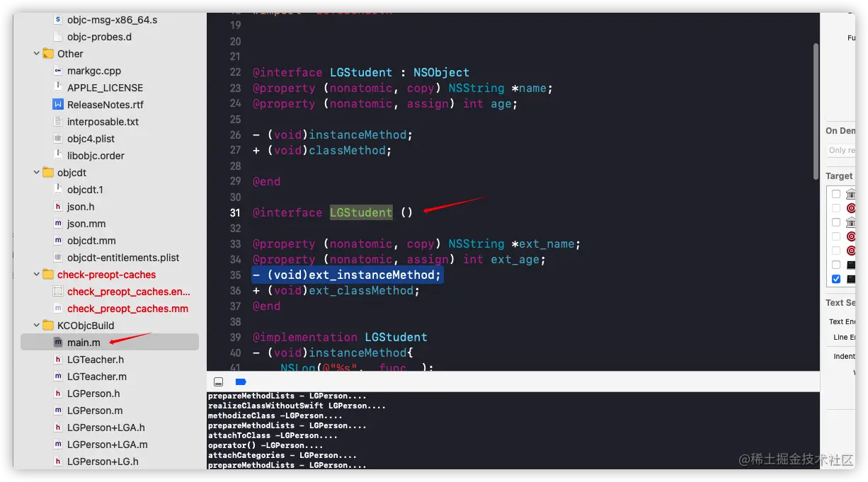This screenshot has height=482, width=868.
Task: Click the objc-probes.d file icon
Action: pos(58,37)
